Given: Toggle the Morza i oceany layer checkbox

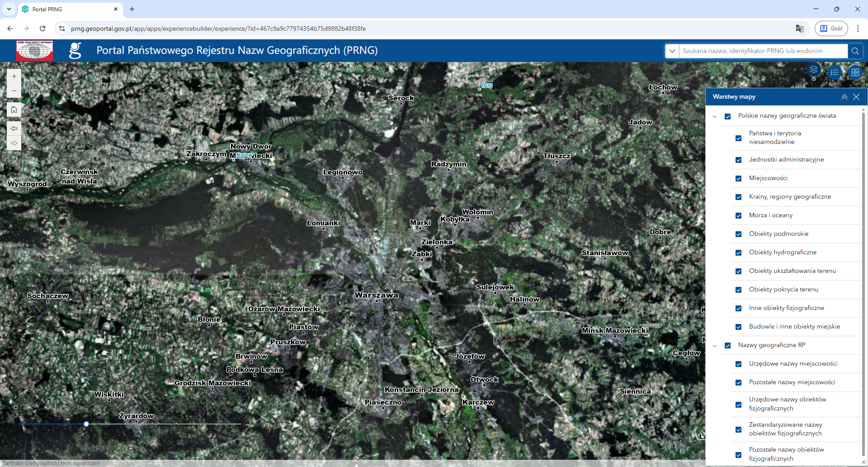Looking at the screenshot, I should click(x=739, y=215).
